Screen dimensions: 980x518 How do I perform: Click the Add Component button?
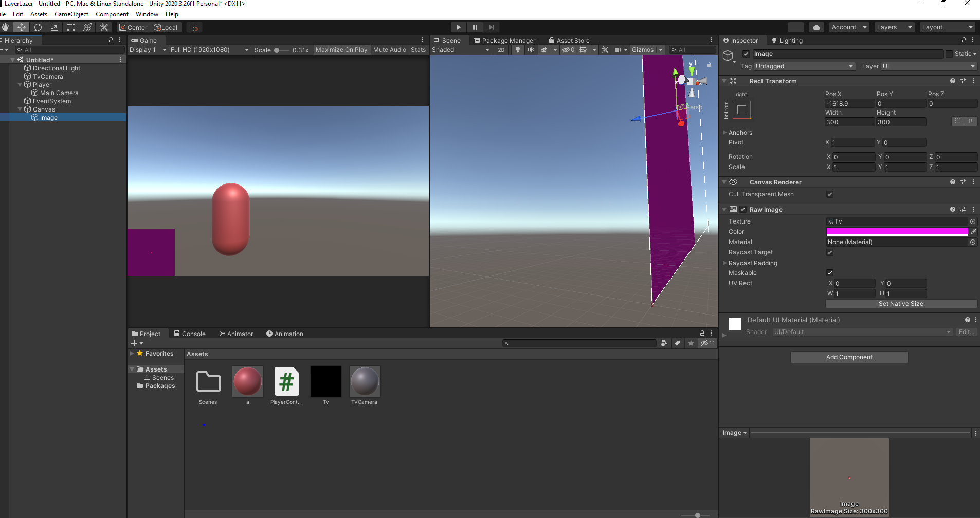pyautogui.click(x=848, y=357)
